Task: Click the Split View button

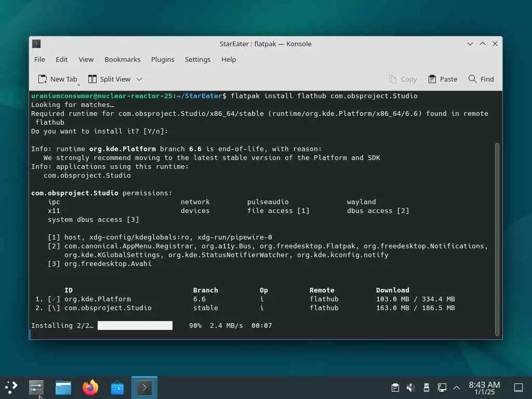Action: pos(109,79)
